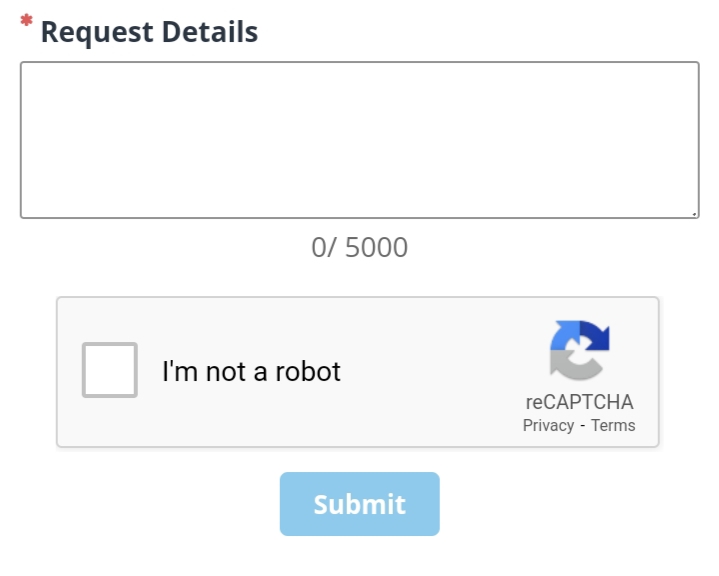The image size is (719, 576).
Task: Open the reCAPTCHA Terms link
Action: pyautogui.click(x=613, y=425)
